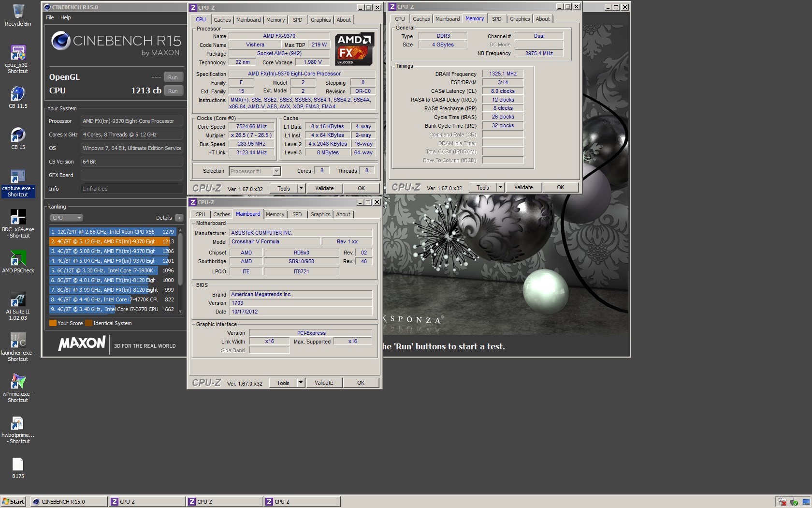This screenshot has height=508, width=812.
Task: Select ranking row 8 Core i7-4770K
Action: coord(113,299)
